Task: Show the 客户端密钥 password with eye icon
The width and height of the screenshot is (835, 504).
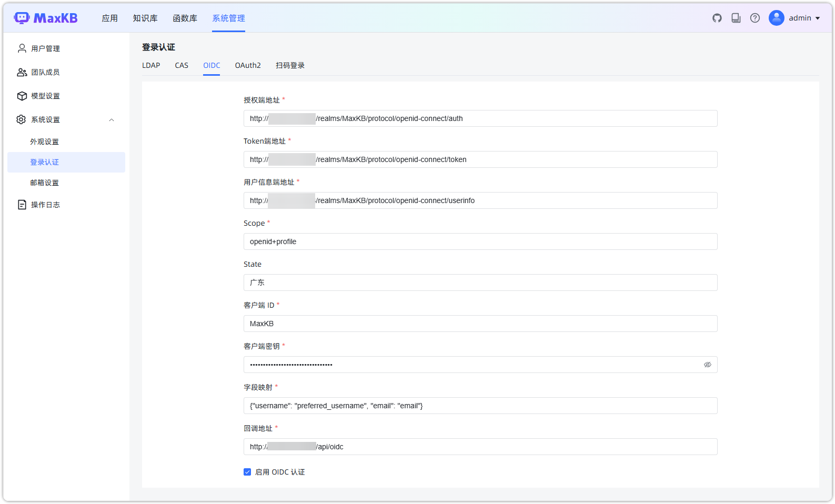Action: coord(708,365)
